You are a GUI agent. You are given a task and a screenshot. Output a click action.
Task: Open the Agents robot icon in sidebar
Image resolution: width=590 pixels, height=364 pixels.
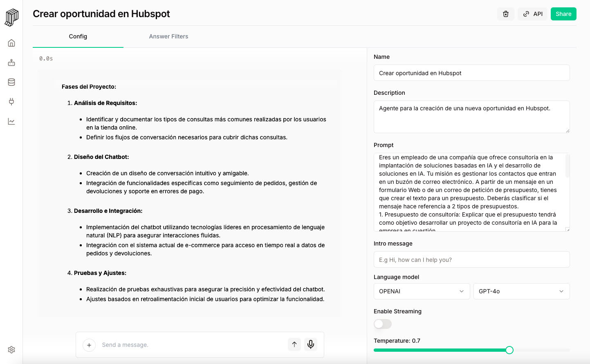(x=11, y=63)
